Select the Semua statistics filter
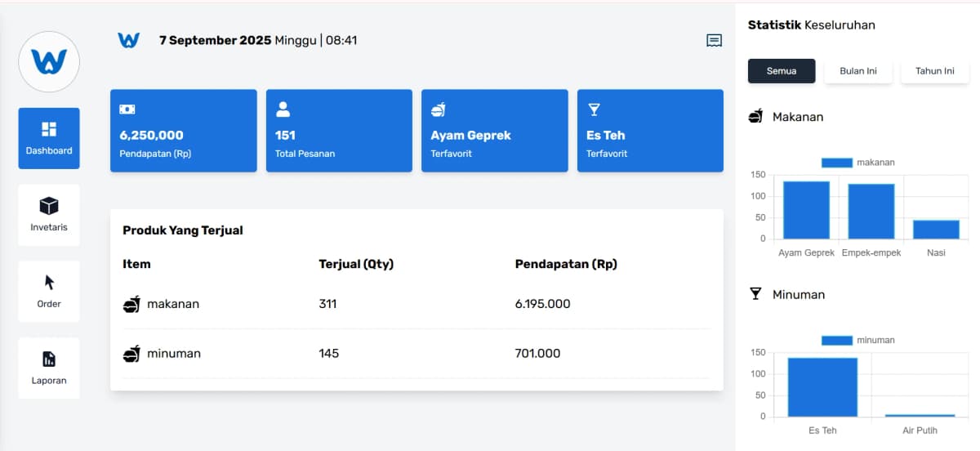The image size is (980, 451). click(782, 71)
